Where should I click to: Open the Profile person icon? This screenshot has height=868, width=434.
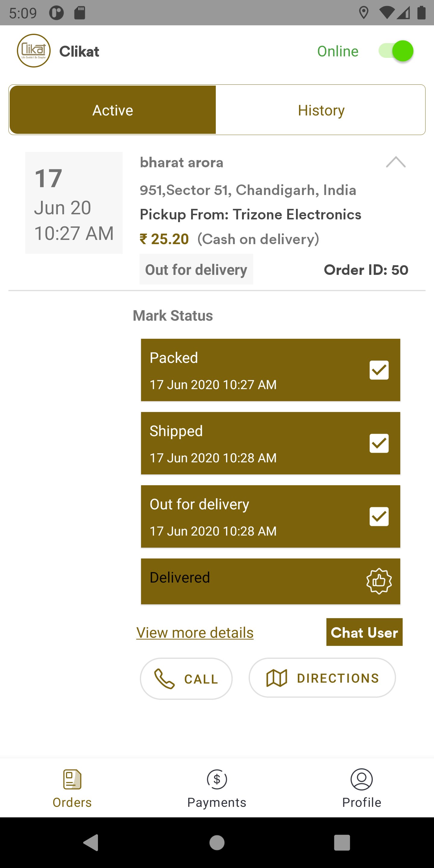coord(361,779)
